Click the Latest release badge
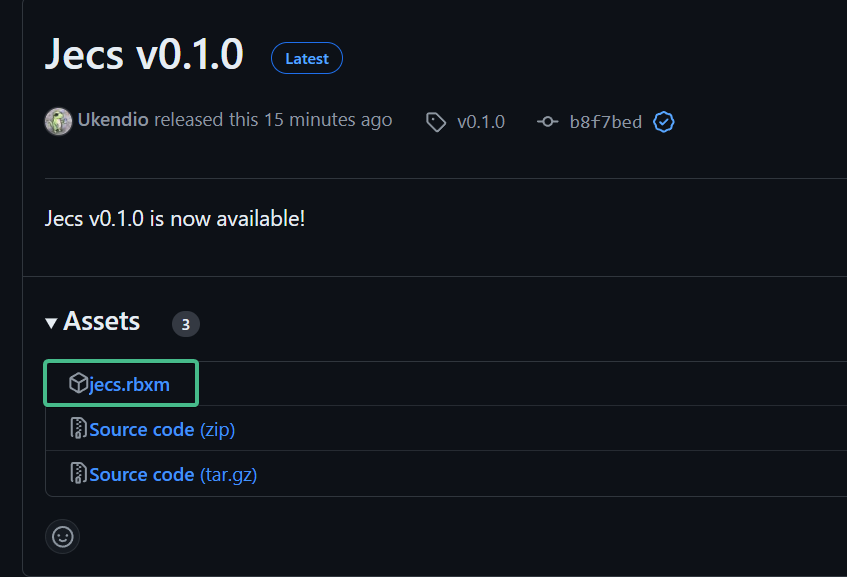 pos(307,59)
